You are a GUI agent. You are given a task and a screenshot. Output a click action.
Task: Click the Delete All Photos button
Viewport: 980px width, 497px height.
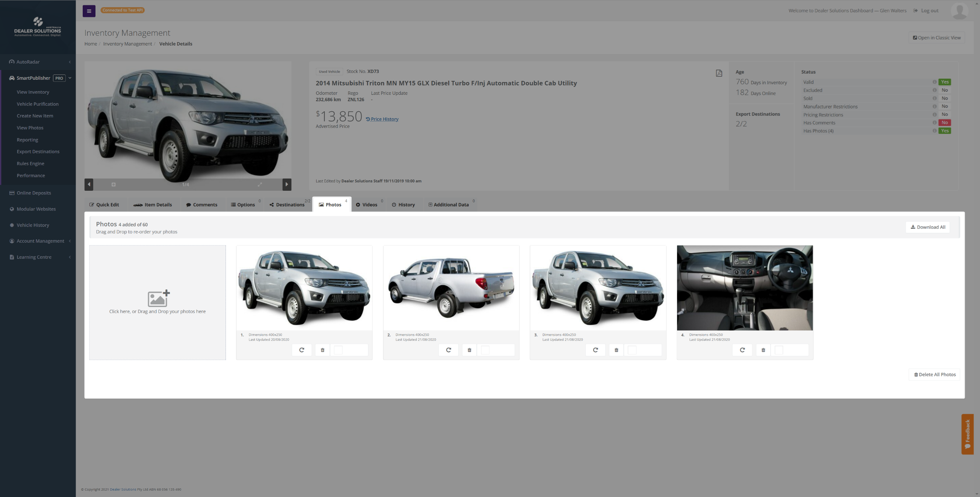[x=935, y=374]
